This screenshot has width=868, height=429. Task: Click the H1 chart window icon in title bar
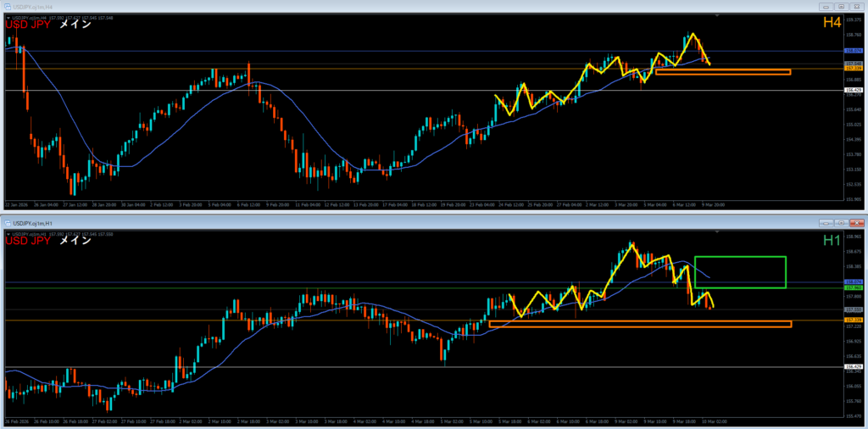(x=8, y=222)
